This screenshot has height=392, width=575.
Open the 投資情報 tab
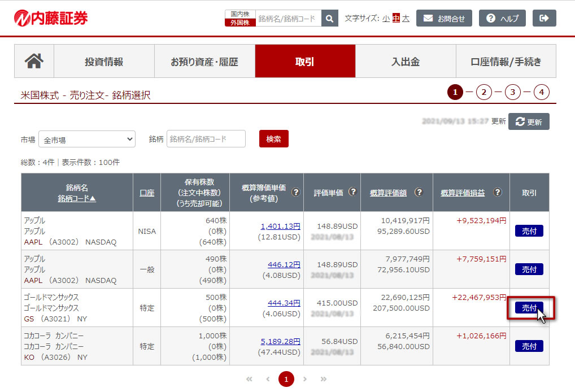click(104, 61)
